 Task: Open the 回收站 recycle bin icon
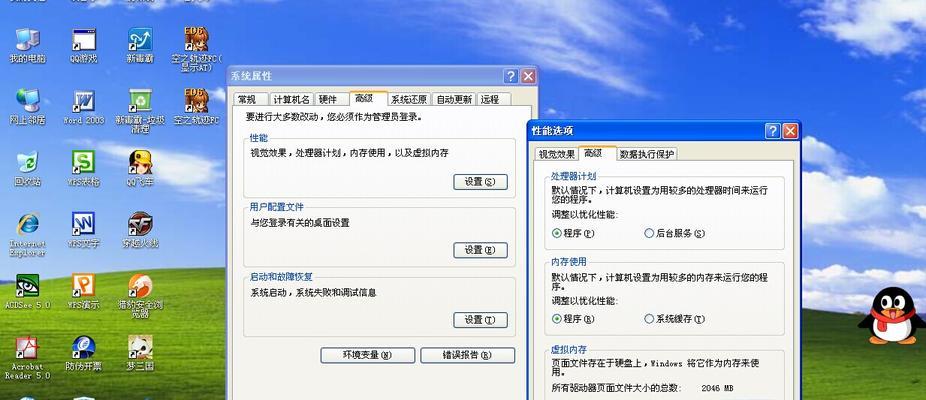(27, 168)
